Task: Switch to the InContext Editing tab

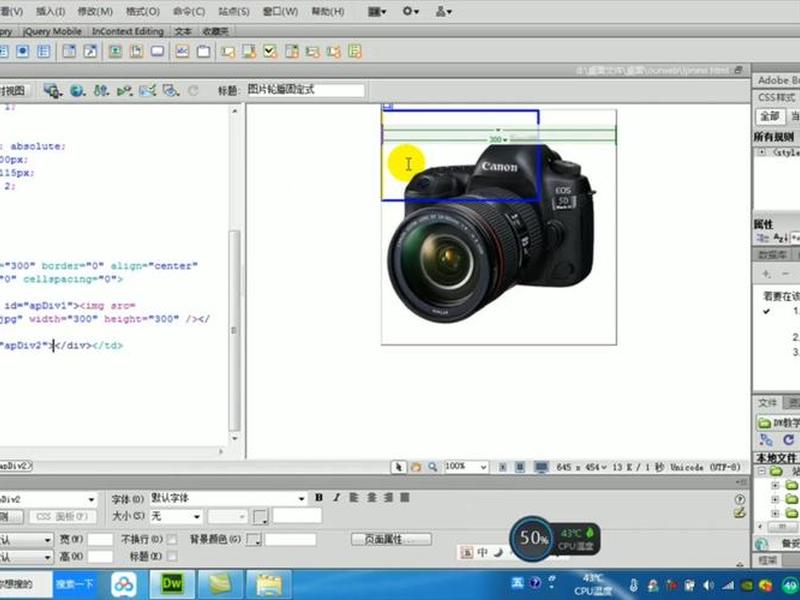Action: pyautogui.click(x=128, y=32)
